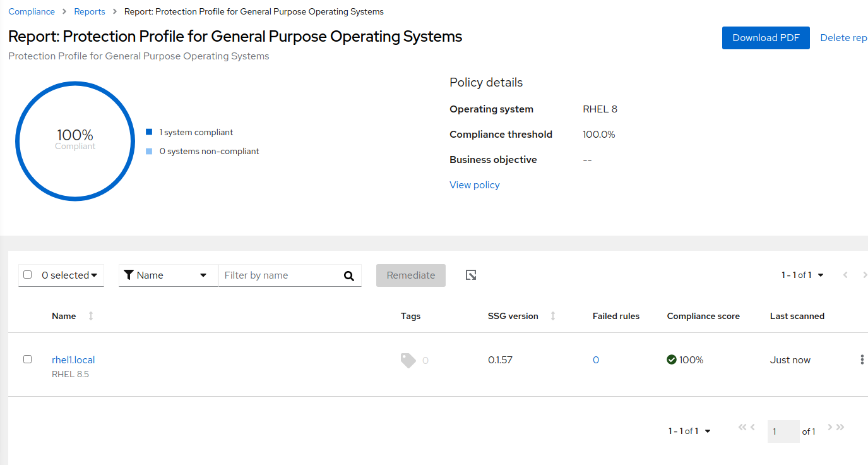
Task: Sort by SSG version column arrows
Action: coord(553,316)
